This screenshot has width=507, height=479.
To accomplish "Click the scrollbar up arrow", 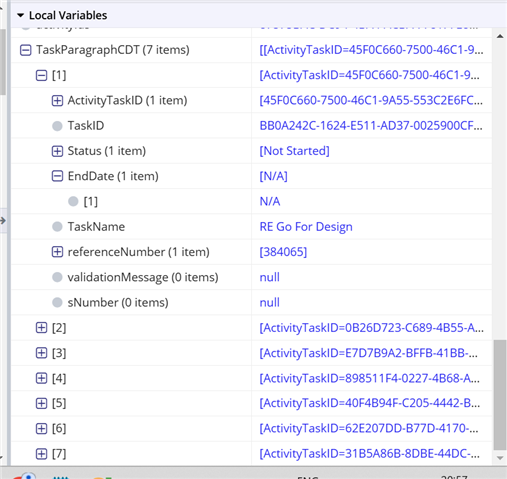I will click(x=500, y=36).
